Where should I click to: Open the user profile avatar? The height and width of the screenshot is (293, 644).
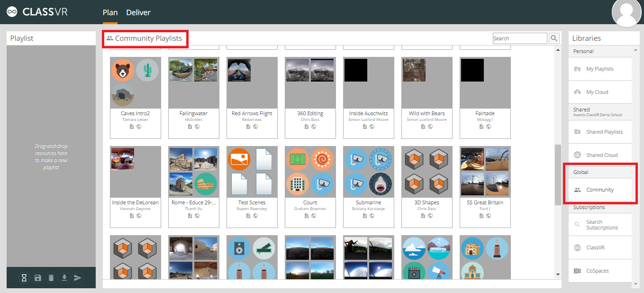626,13
